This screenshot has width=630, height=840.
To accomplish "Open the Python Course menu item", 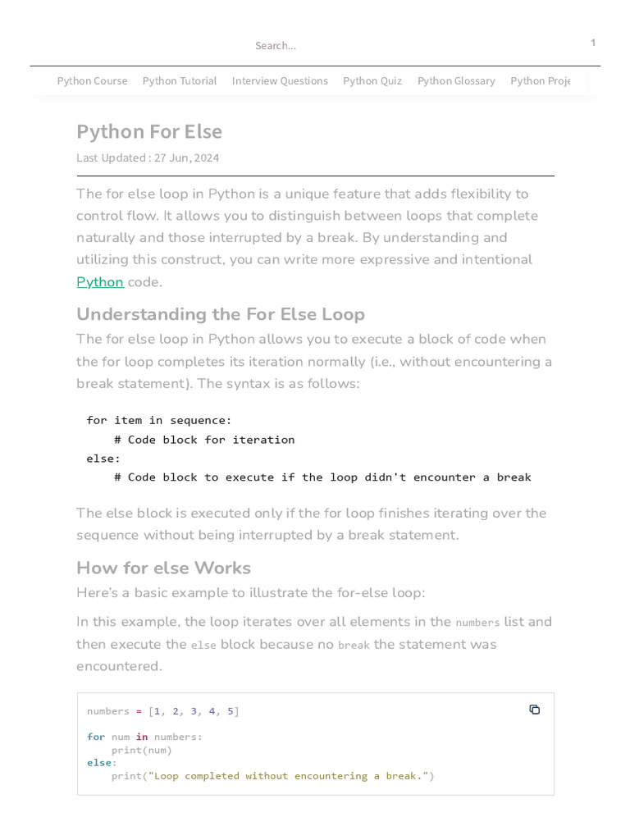I will (92, 80).
